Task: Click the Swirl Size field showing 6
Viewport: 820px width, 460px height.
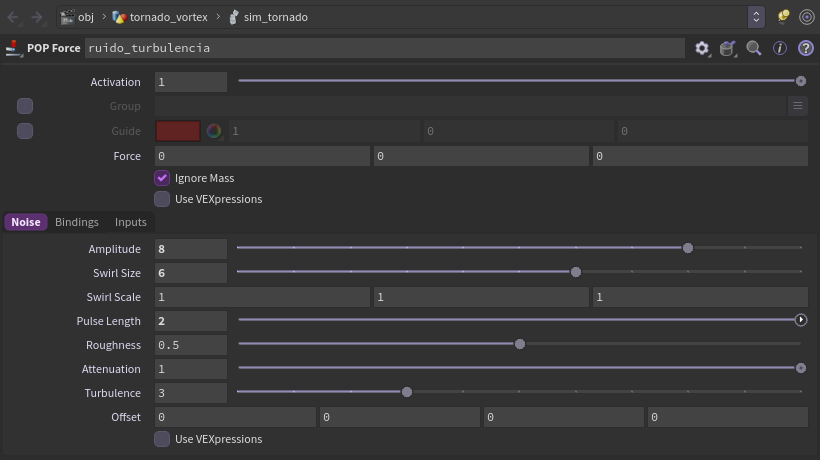Action: pyautogui.click(x=191, y=273)
